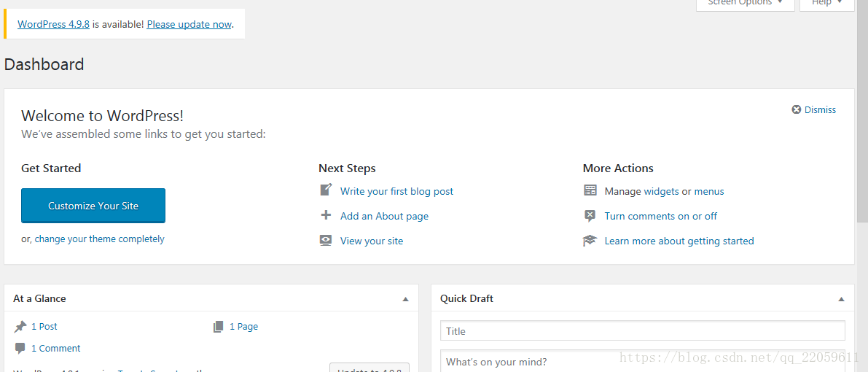Image resolution: width=868 pixels, height=372 pixels.
Task: Click comment icon beside Turn comments on or off
Action: 590,216
